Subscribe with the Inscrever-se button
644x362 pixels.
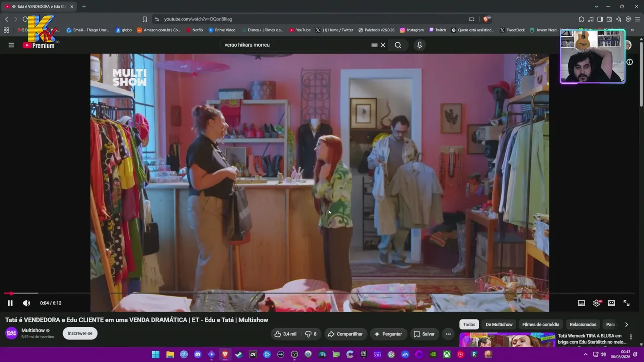(80, 333)
